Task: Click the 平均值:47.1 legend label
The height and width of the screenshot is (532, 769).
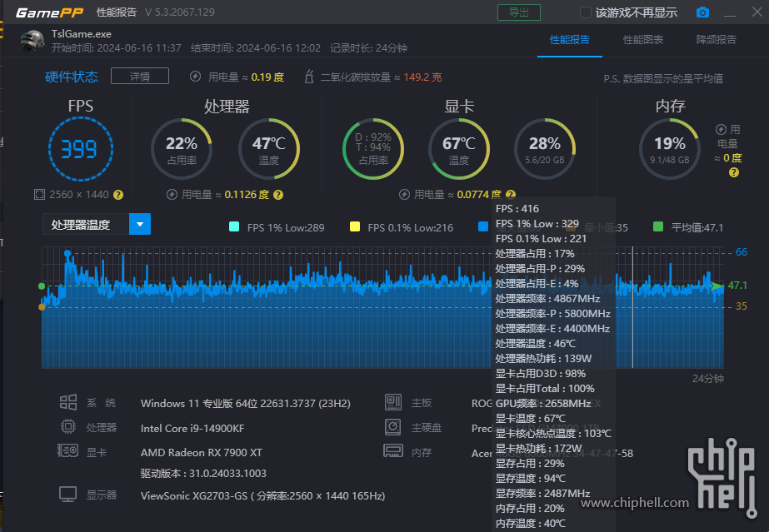Action: coord(697,227)
